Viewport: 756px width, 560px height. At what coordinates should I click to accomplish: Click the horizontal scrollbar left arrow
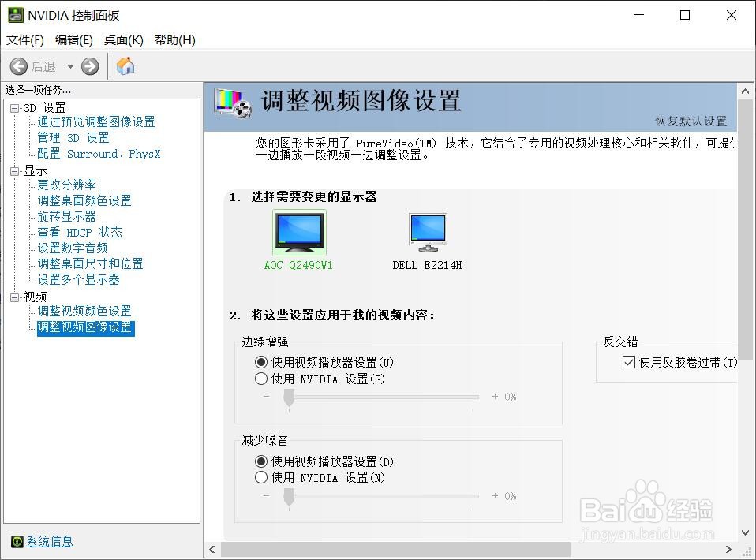[212, 550]
